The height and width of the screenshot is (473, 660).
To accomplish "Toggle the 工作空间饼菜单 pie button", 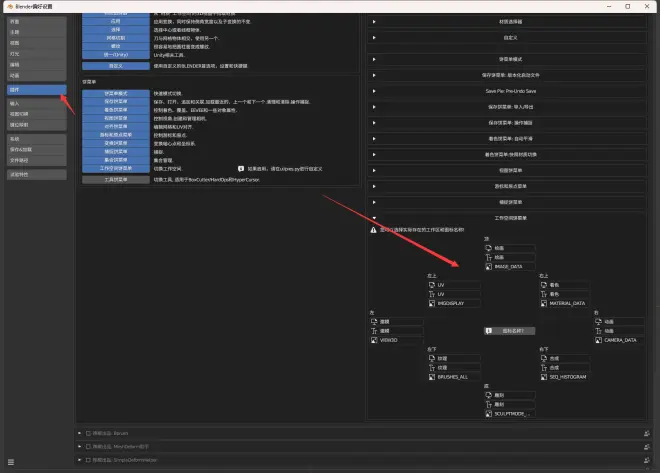I will pos(116,168).
